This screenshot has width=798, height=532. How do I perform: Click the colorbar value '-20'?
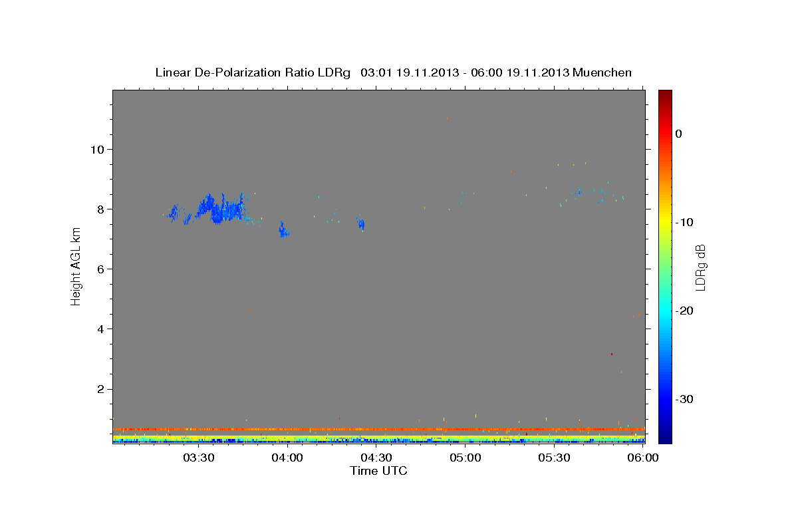[x=684, y=311]
